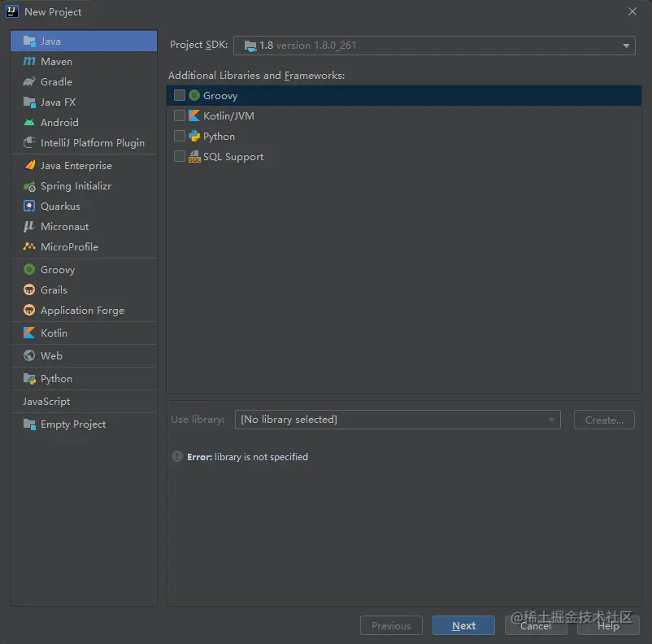This screenshot has height=644, width=652.
Task: Select the SQL Support label text
Action: [233, 157]
